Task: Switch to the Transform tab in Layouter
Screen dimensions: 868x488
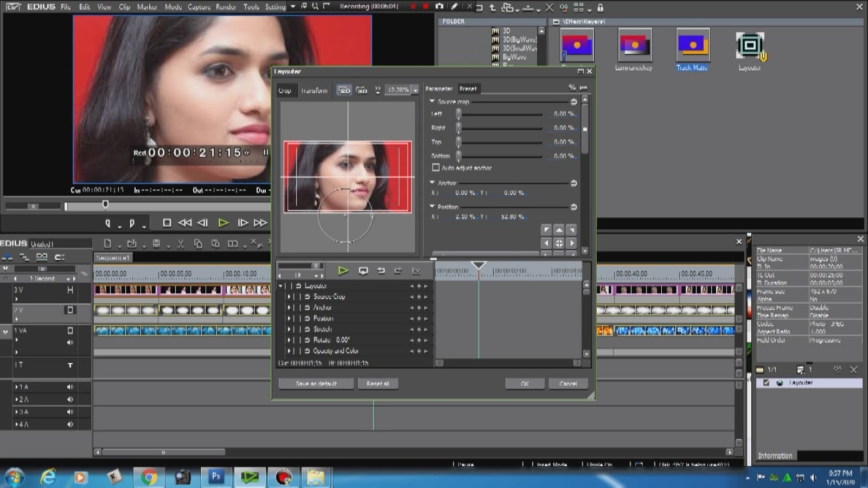Action: click(x=314, y=91)
